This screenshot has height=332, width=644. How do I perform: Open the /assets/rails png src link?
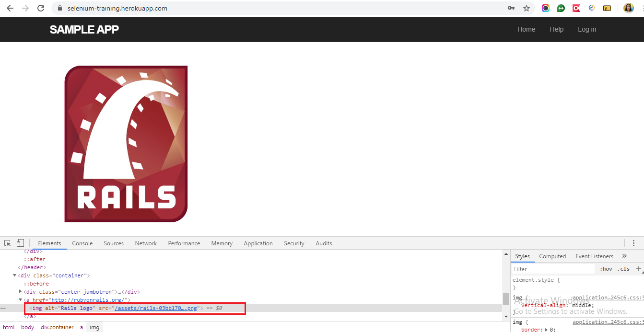(156, 308)
